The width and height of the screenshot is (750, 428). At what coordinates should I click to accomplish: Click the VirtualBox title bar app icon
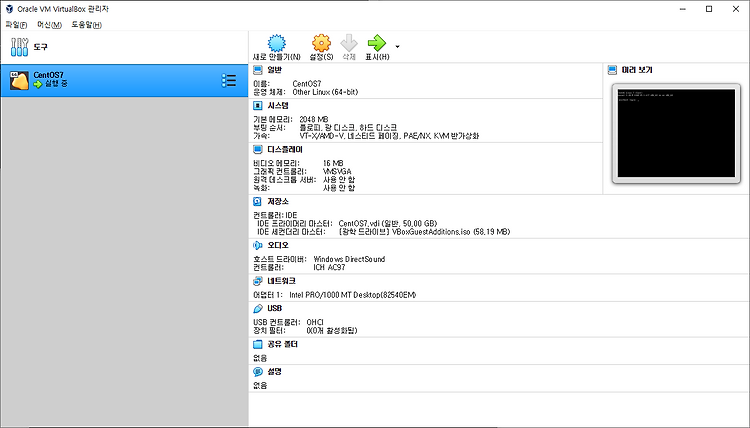pyautogui.click(x=9, y=9)
